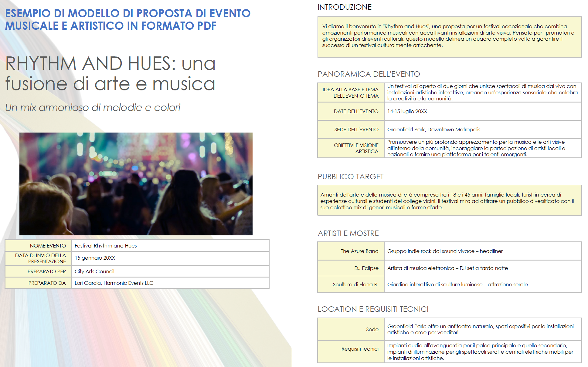This screenshot has height=367, width=588.
Task: Click the concert crowd photo
Action: click(x=136, y=184)
